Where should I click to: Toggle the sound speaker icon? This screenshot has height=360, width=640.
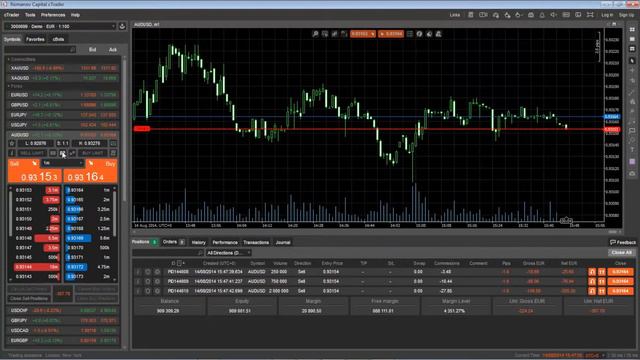tap(553, 15)
